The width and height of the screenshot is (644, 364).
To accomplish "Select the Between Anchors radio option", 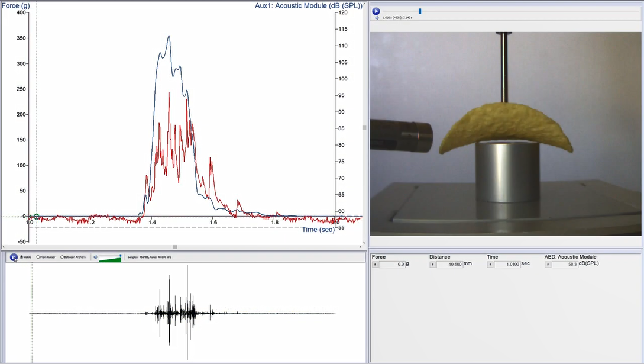I will [62, 257].
